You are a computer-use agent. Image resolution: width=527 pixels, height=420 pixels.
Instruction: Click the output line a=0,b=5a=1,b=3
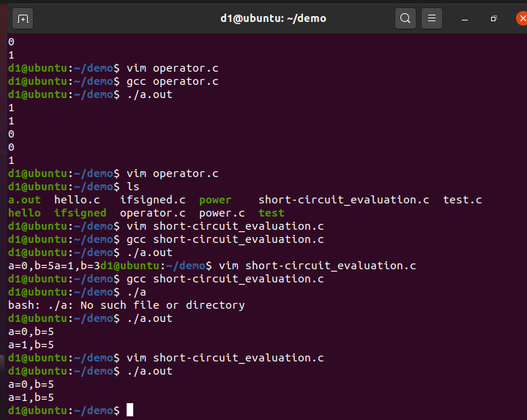pyautogui.click(x=54, y=266)
